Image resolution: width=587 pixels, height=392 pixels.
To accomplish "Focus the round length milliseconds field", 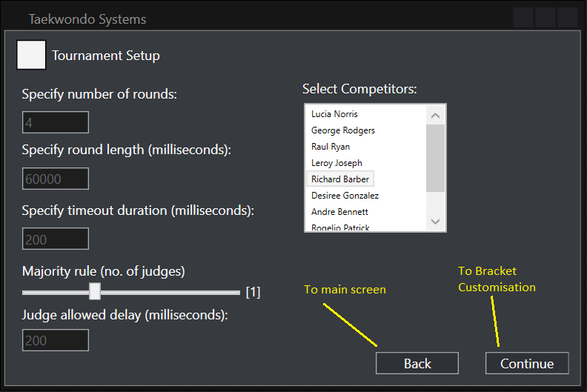I will coord(56,179).
